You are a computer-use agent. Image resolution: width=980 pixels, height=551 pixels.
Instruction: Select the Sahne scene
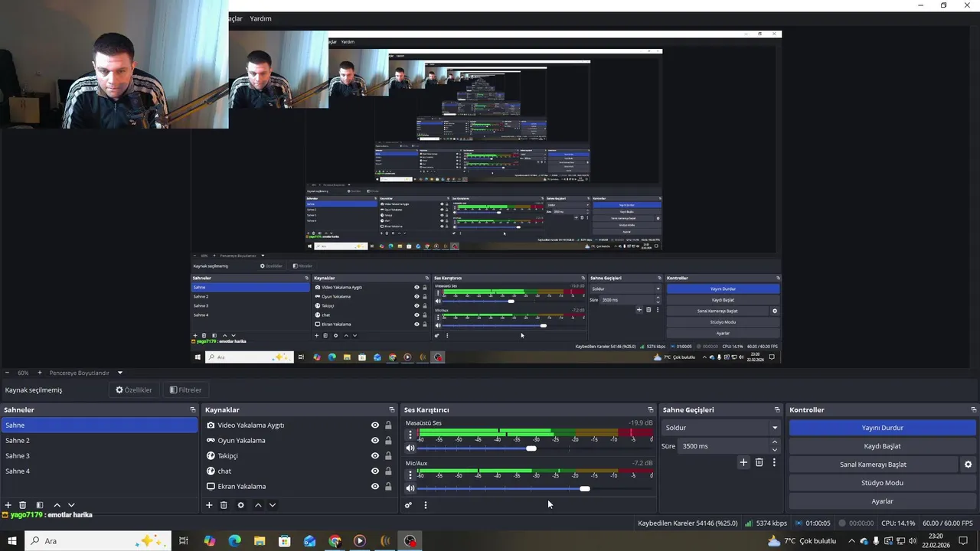pos(99,425)
